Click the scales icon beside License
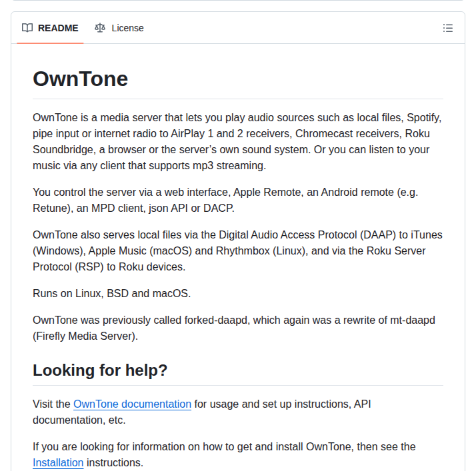This screenshot has width=476, height=471. click(x=100, y=28)
